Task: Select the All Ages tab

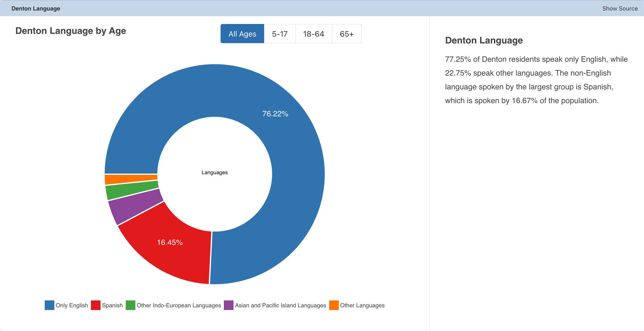Action: (x=242, y=34)
